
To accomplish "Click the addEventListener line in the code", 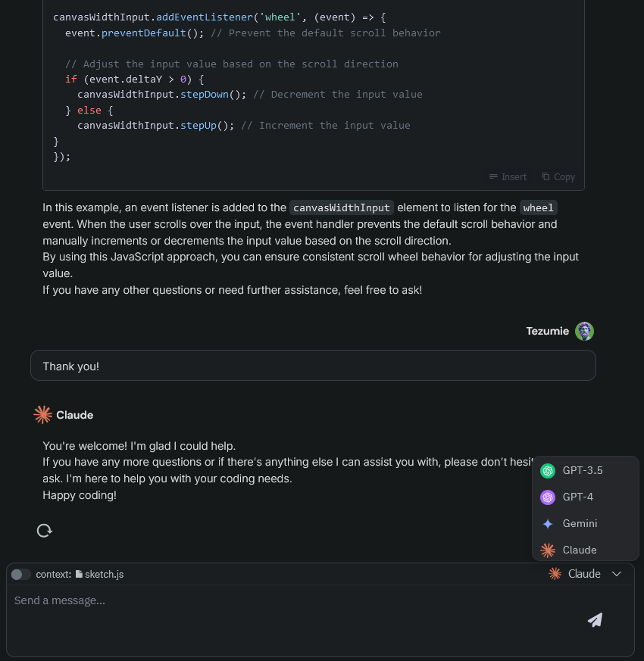I will point(220,17).
